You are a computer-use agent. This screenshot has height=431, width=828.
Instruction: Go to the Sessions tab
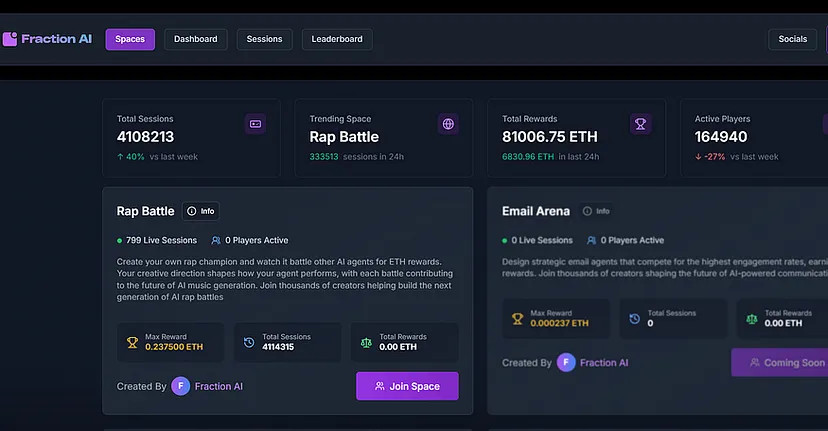pos(264,39)
